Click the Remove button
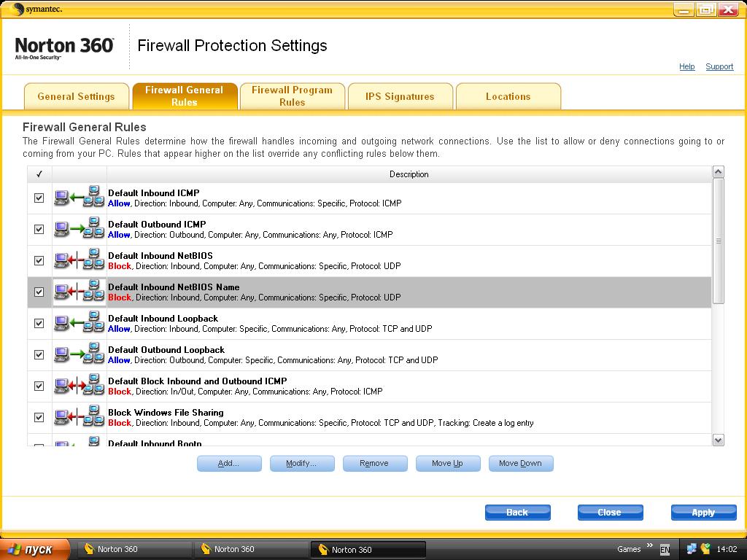The image size is (747, 560). click(x=375, y=463)
